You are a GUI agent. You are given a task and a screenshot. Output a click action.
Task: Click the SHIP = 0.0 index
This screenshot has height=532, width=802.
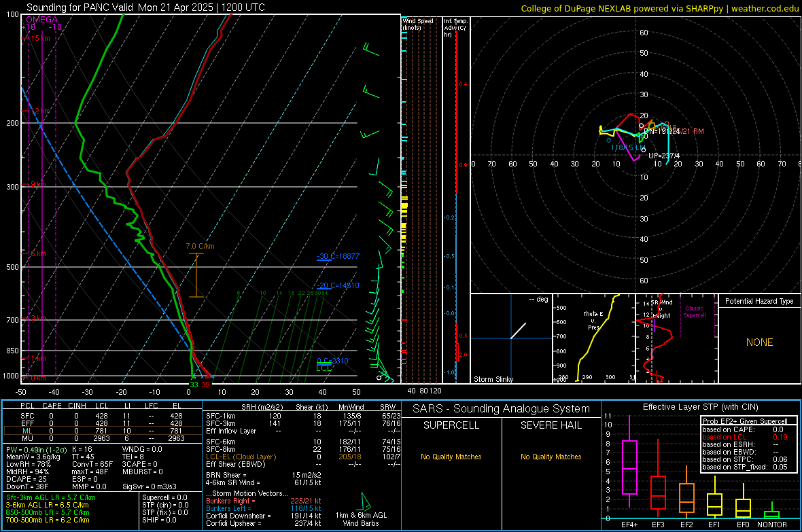(x=159, y=520)
